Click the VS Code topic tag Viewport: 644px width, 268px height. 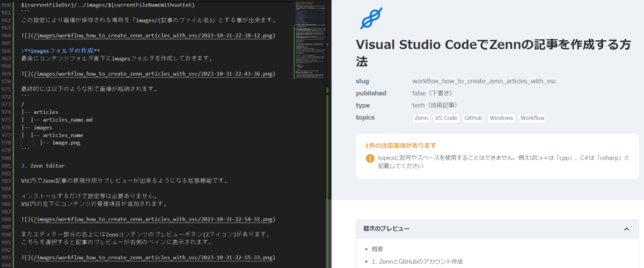tap(446, 118)
